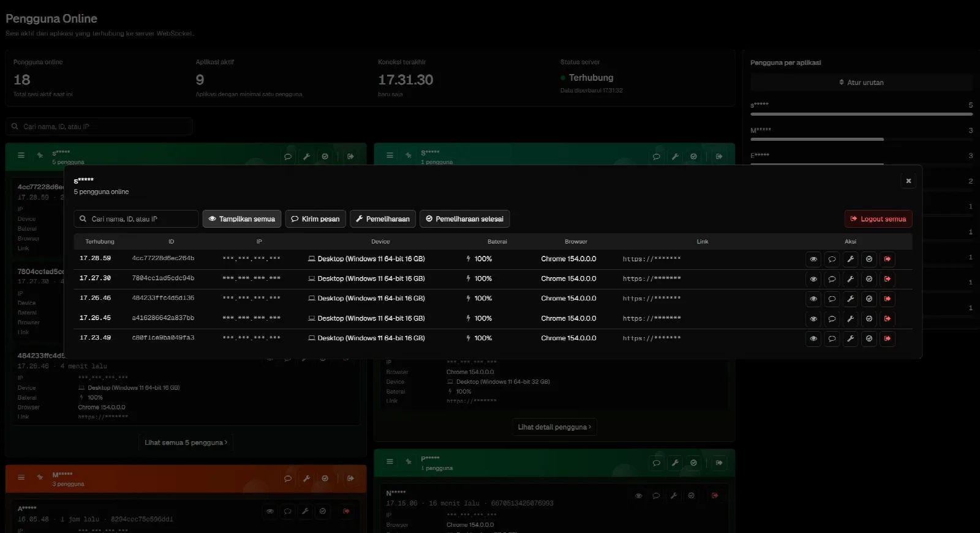Click logout icon on P***** card header

point(719,463)
